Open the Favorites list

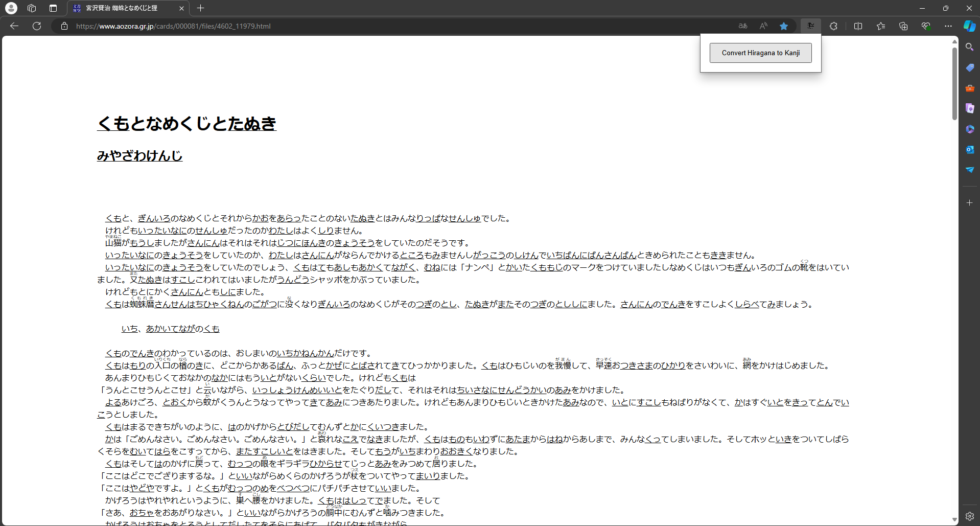(x=881, y=26)
